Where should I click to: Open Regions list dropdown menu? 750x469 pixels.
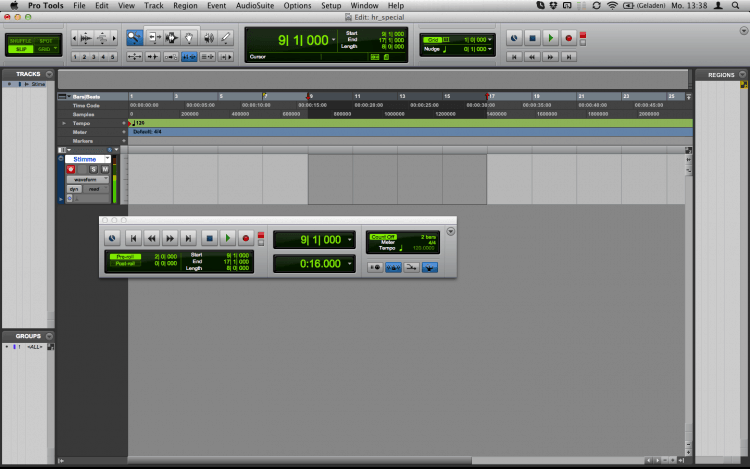[x=742, y=75]
